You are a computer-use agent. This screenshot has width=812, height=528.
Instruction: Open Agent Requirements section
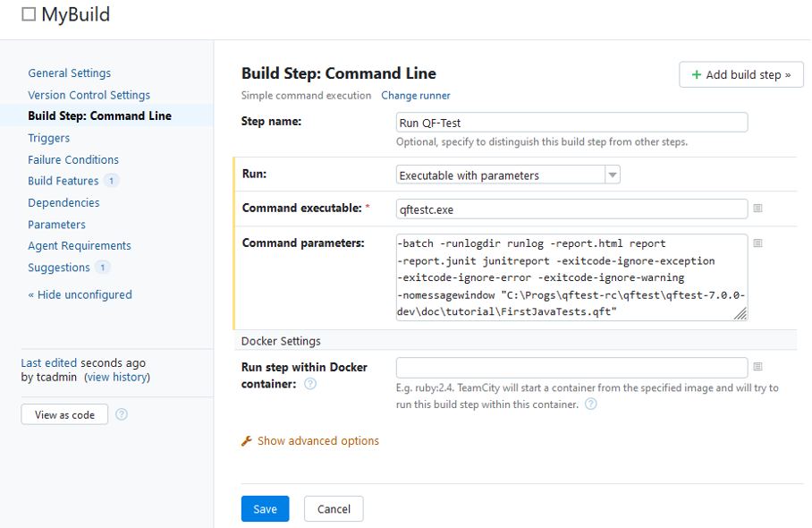click(x=80, y=245)
